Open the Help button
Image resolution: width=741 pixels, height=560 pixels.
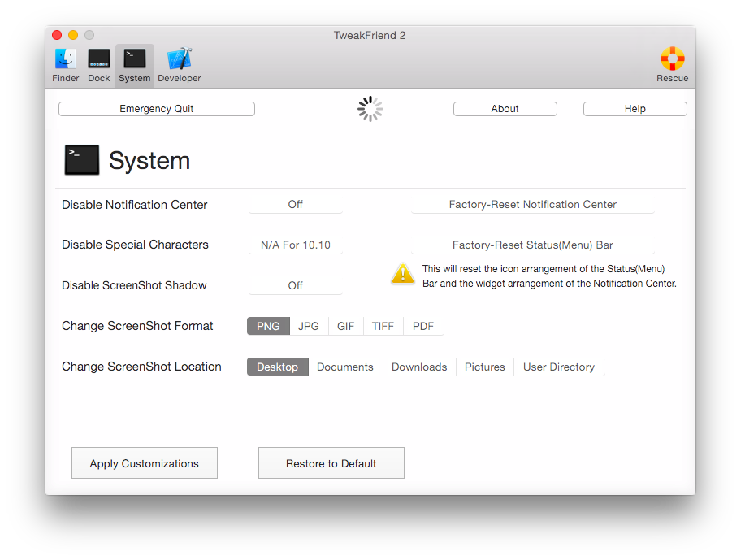click(x=635, y=109)
